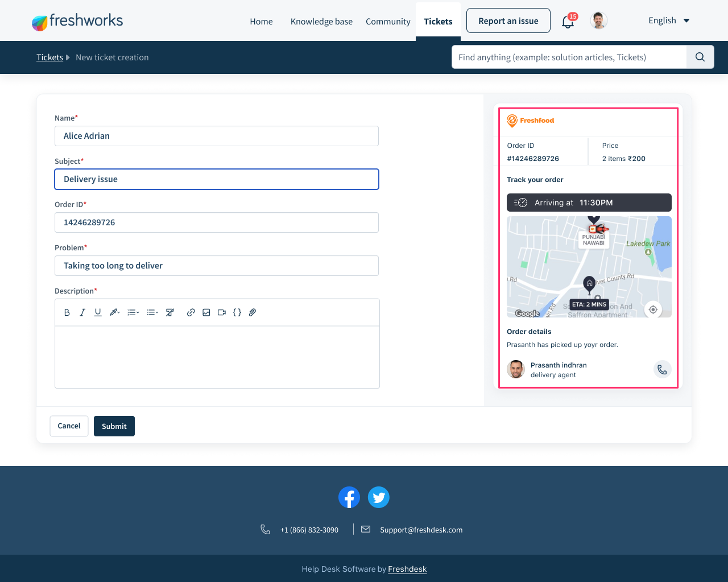Screen dimensions: 728x582
Task: Click the Arriving at 11:30PM banner
Action: (x=589, y=203)
